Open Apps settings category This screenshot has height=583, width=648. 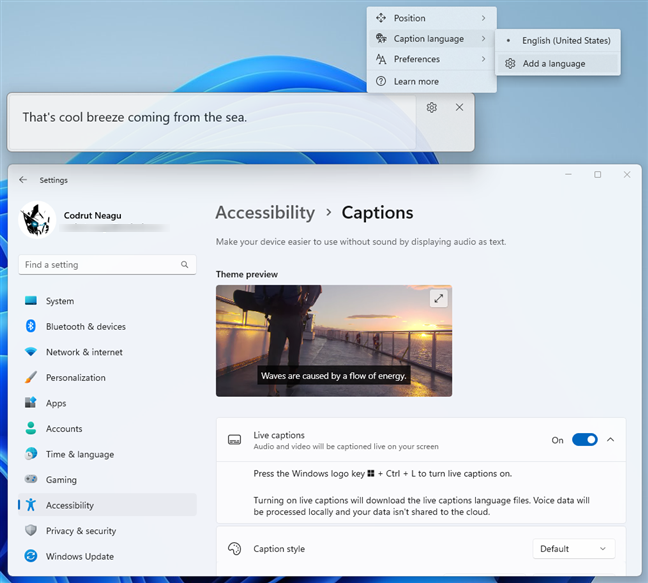pyautogui.click(x=107, y=403)
